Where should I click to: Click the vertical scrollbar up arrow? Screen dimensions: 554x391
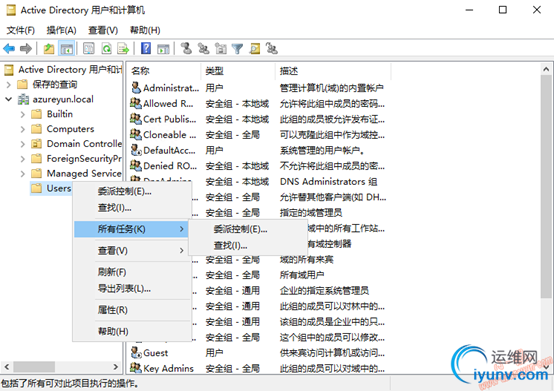click(546, 70)
